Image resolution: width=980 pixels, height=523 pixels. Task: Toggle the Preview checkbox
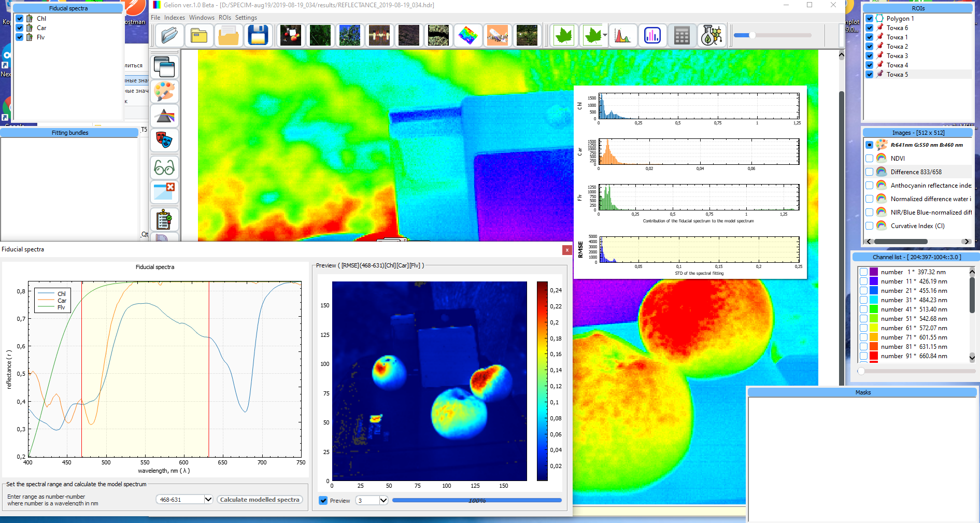coord(323,501)
